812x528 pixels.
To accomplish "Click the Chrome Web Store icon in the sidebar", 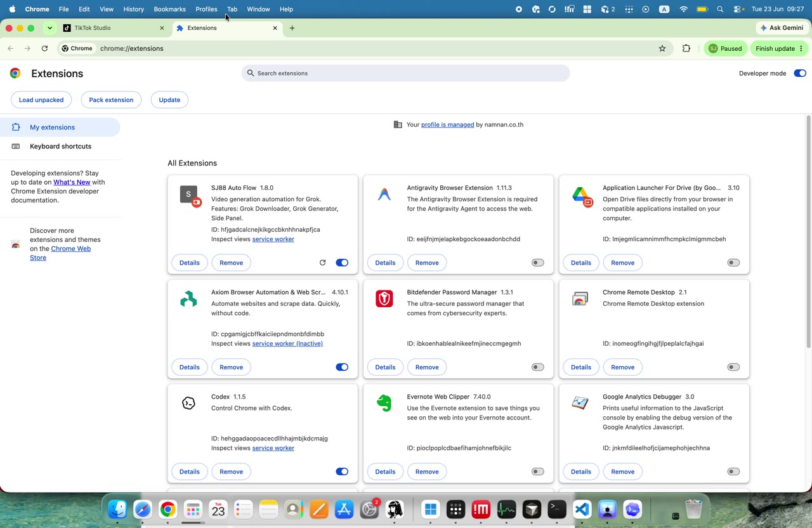I will coord(16,244).
